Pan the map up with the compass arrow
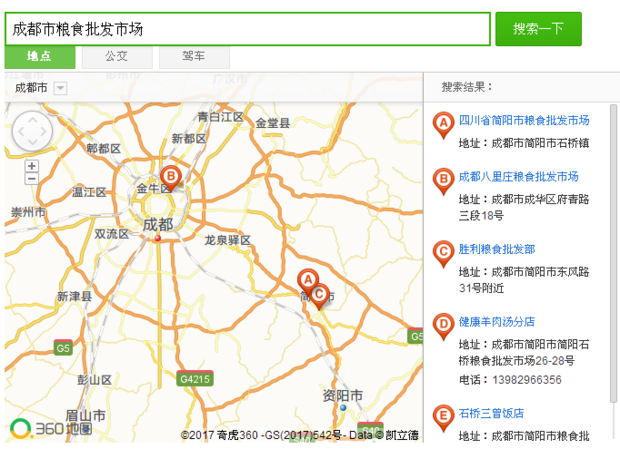The height and width of the screenshot is (449, 620). tap(32, 120)
